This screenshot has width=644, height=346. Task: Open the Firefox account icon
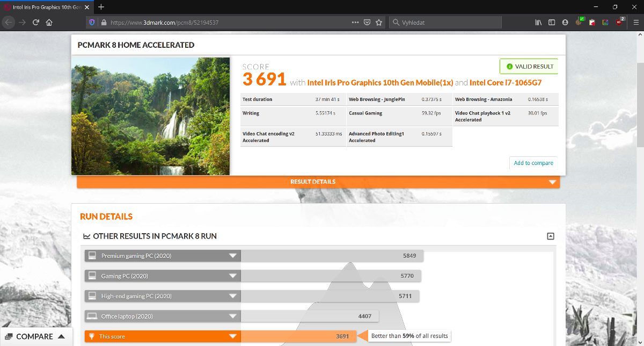tap(565, 23)
